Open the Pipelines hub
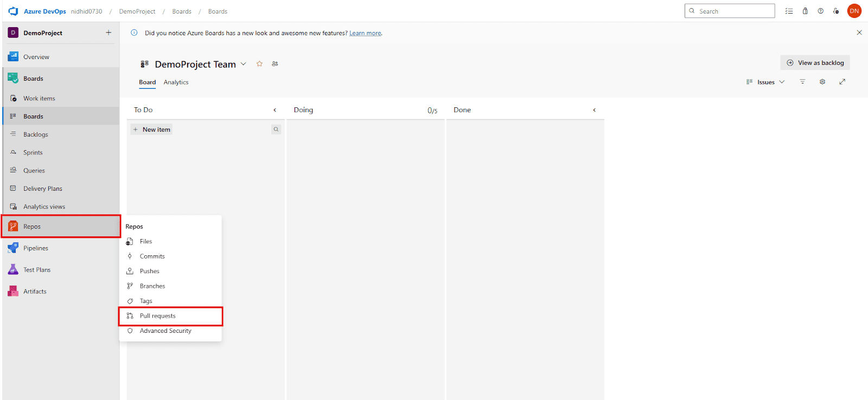This screenshot has width=868, height=400. point(61,248)
